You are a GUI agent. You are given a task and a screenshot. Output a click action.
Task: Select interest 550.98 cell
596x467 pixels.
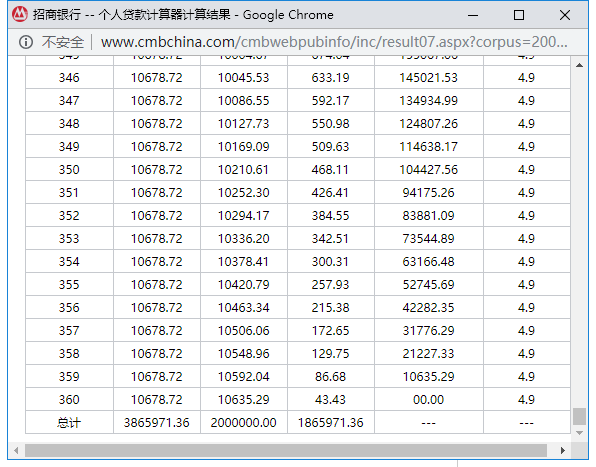[x=330, y=123]
